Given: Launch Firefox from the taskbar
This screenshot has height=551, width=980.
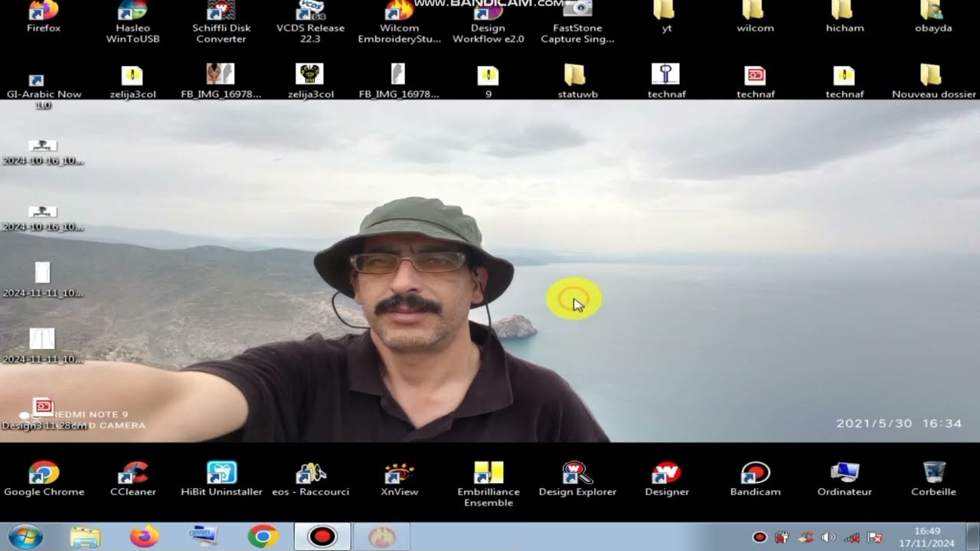Looking at the screenshot, I should (x=144, y=536).
